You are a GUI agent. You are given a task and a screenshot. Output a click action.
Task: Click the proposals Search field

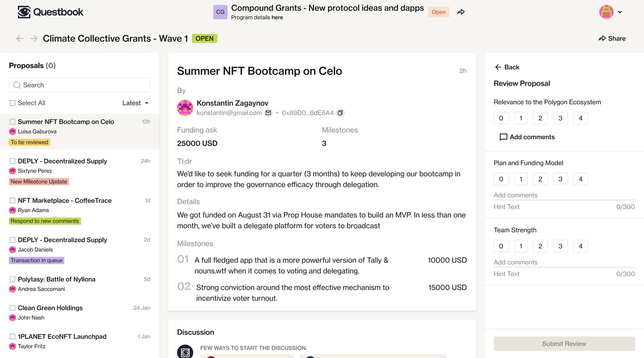pyautogui.click(x=79, y=85)
